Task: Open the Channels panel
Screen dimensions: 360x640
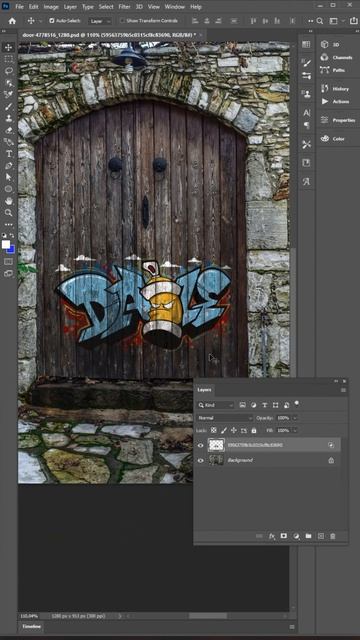Action: click(337, 58)
